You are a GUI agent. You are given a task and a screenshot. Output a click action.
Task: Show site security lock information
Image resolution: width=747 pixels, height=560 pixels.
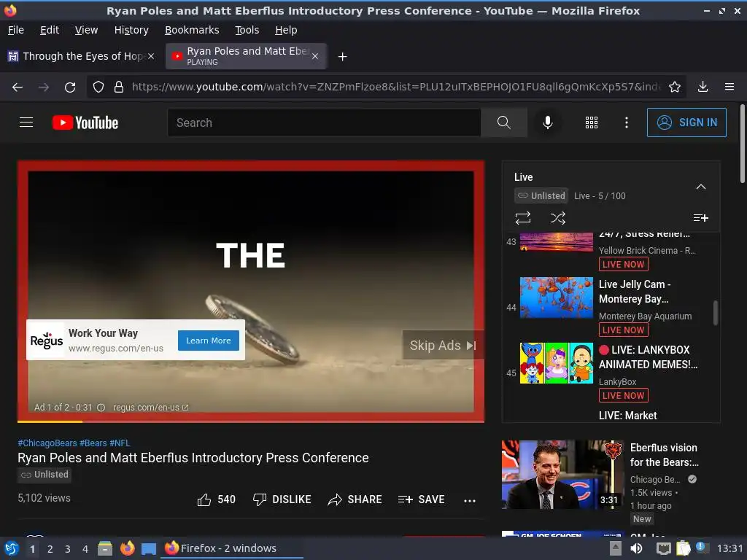pos(119,87)
